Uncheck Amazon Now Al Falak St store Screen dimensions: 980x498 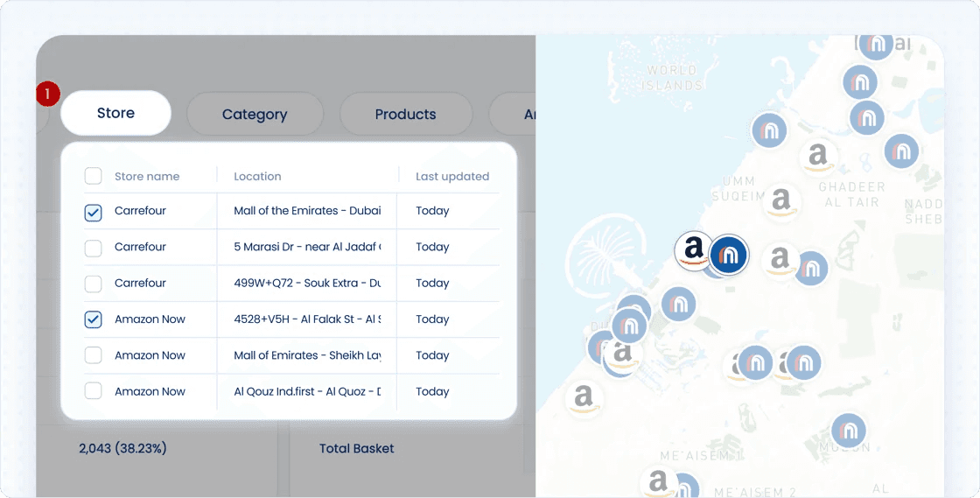point(93,320)
